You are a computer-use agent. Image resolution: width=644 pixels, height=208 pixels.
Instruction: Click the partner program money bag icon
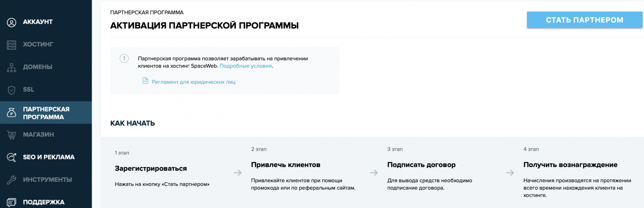click(12, 113)
